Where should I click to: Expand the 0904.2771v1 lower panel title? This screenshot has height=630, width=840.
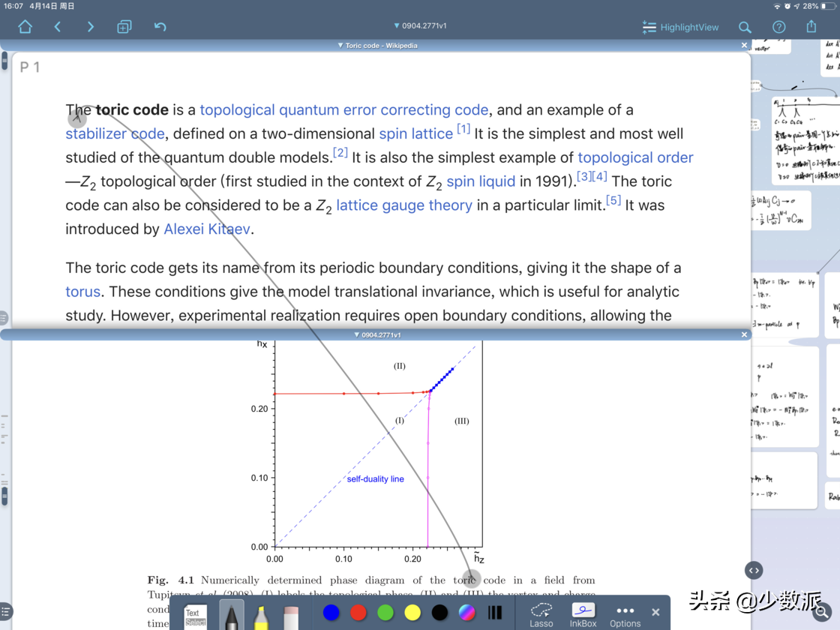tap(377, 334)
